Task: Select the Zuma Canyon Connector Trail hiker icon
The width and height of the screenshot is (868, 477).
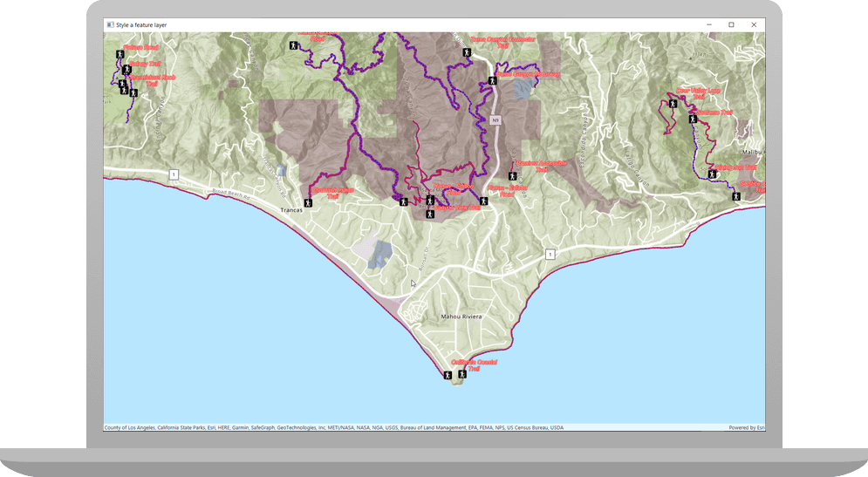Action: pos(467,54)
